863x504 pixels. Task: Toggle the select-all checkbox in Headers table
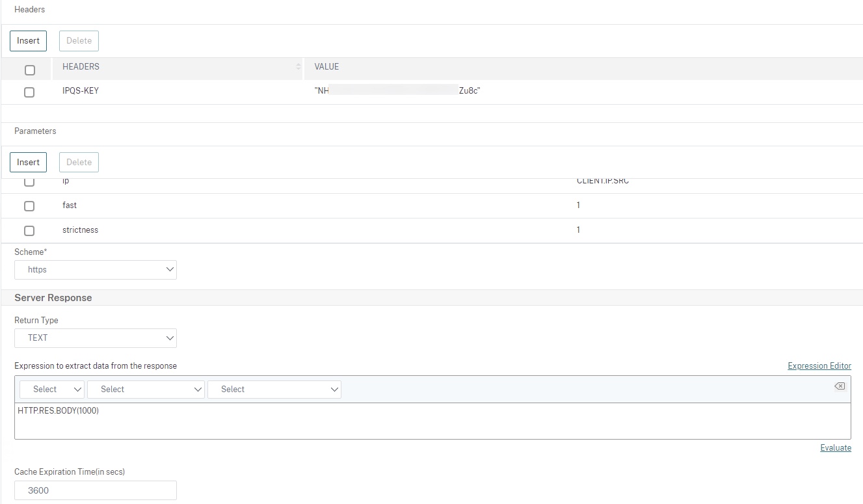pos(29,70)
